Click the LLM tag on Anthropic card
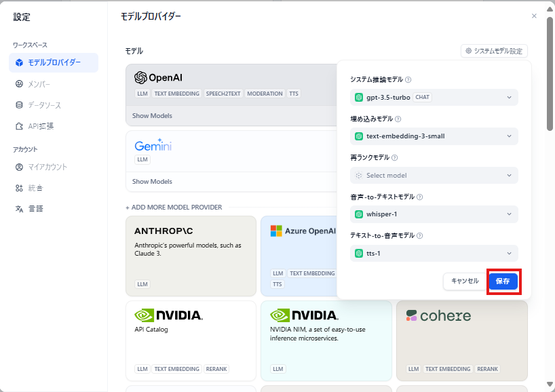Screen dimensions: 555x392 click(x=142, y=284)
